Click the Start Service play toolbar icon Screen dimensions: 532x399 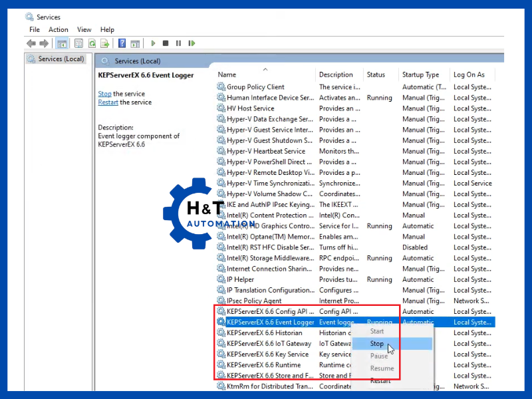click(154, 43)
